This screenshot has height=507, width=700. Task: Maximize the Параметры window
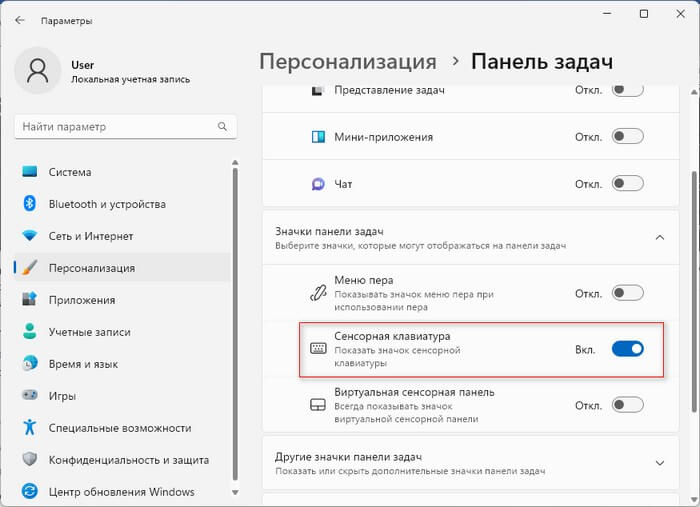(x=644, y=14)
